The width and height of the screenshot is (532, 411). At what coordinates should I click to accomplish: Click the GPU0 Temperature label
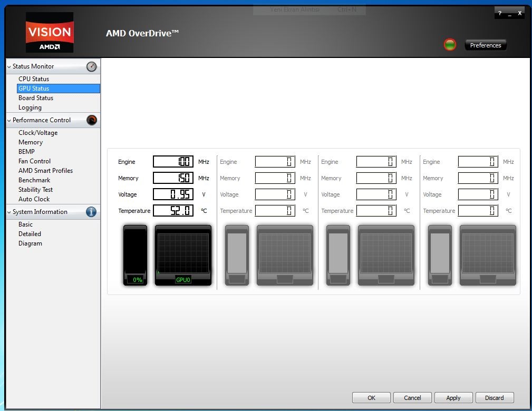134,211
